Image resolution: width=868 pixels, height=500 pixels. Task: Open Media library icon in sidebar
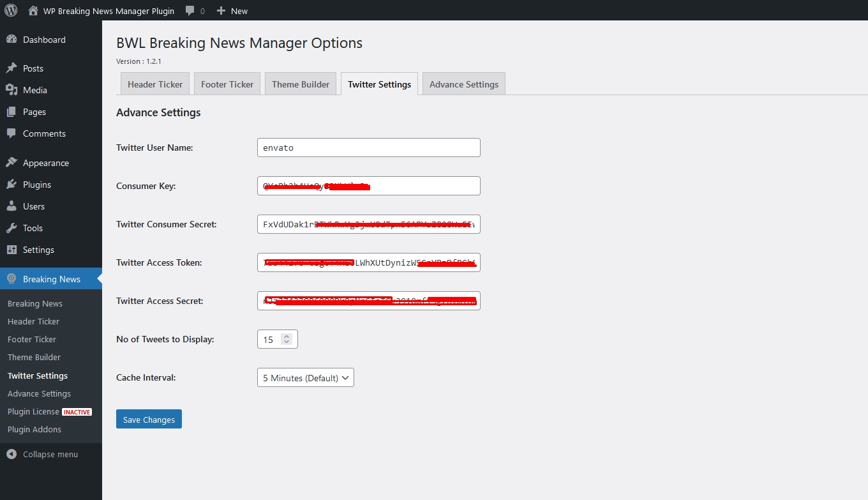(11, 90)
